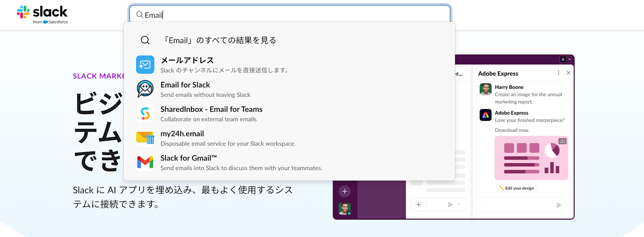Click the pink design preview thumbnail
Screen dimensions: 644x237
[x=531, y=158]
